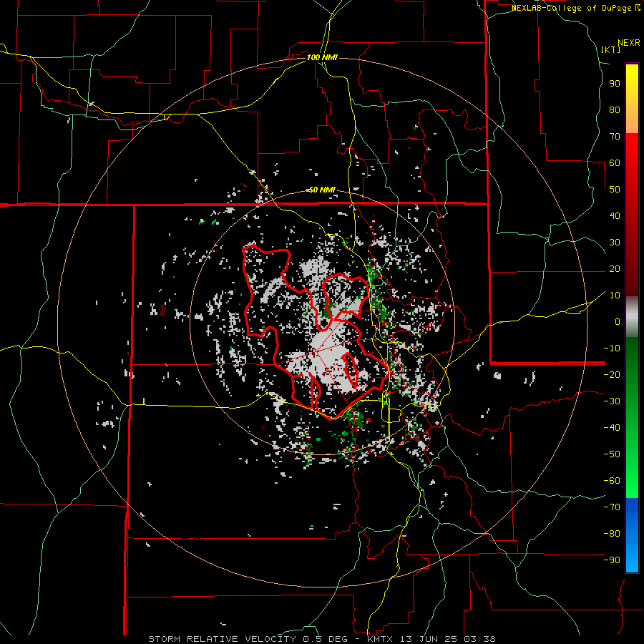This screenshot has width=644, height=644.
Task: Click the 80 value on velocity scale
Action: (x=615, y=109)
